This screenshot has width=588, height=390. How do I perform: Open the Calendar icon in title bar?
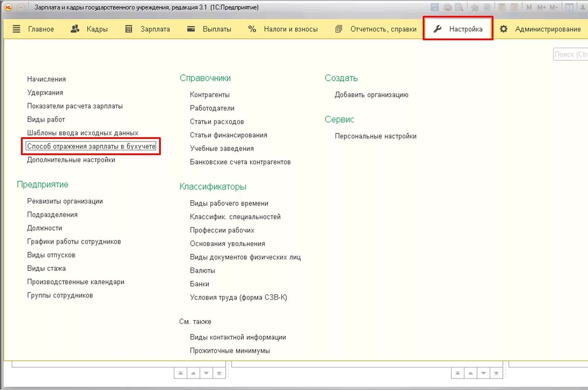tap(514, 7)
